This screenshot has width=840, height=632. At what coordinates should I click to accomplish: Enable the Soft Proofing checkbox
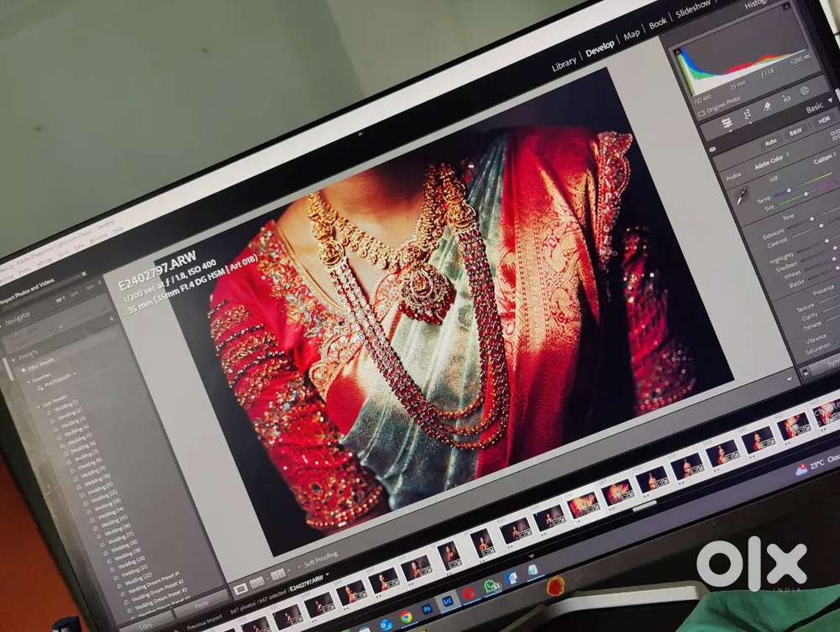[298, 567]
